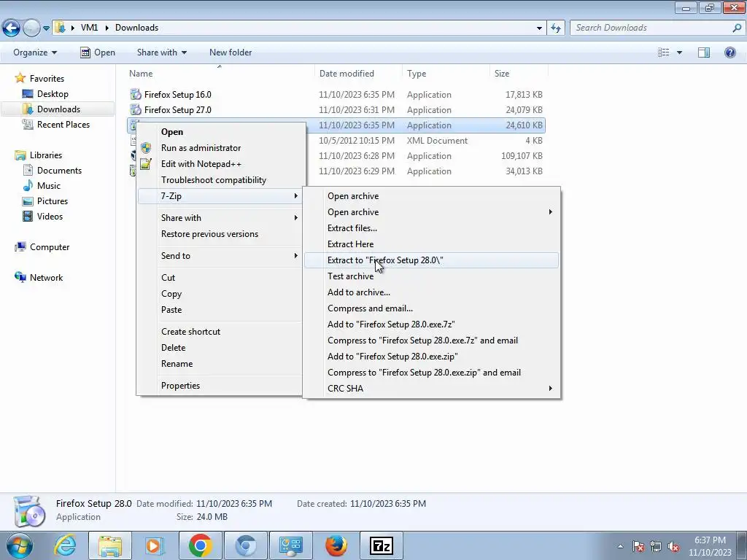The image size is (747, 560).
Task: Click Firefox Setup 16.0 installer icon
Action: pos(136,94)
